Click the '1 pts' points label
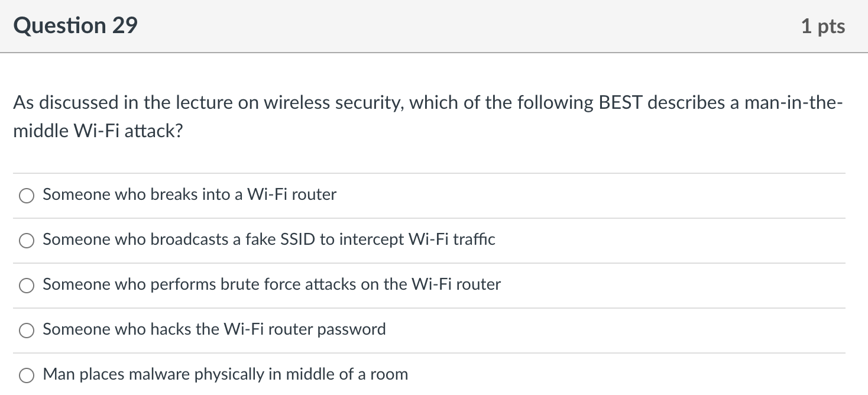Screen dimensions: 868x395 point(822,26)
